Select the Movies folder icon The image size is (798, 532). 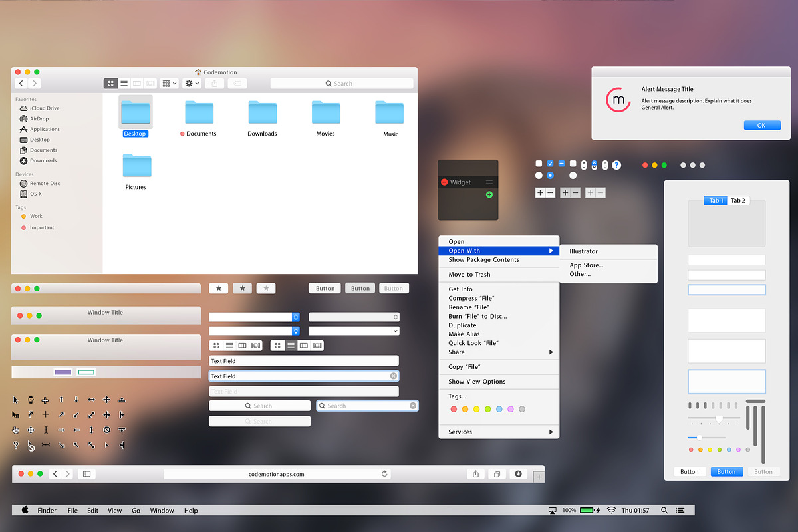coord(326,113)
